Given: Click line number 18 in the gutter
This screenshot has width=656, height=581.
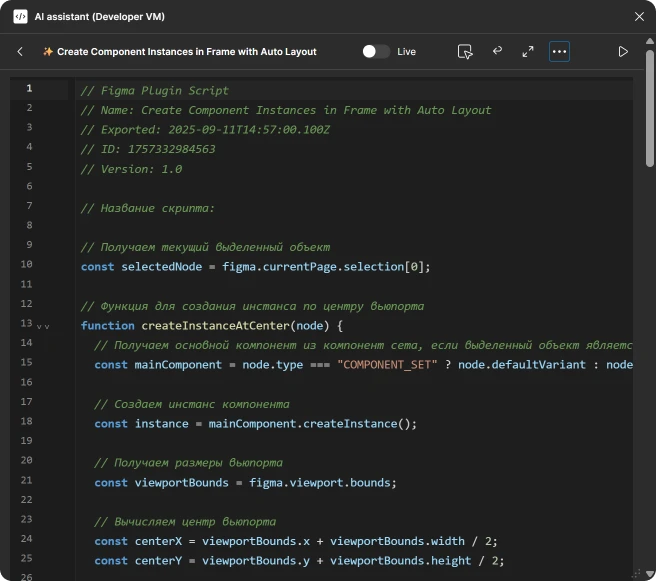Looking at the screenshot, I should (x=26, y=421).
